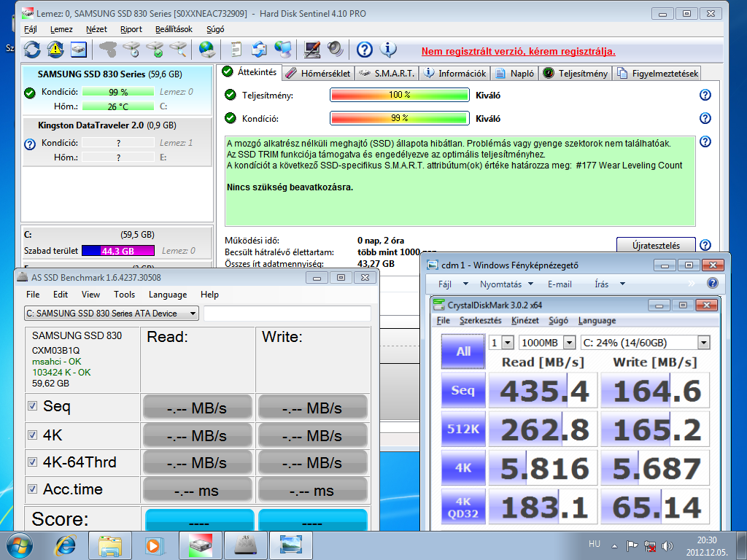Open Internet Explorer from the taskbar
This screenshot has width=747, height=560.
[x=65, y=545]
